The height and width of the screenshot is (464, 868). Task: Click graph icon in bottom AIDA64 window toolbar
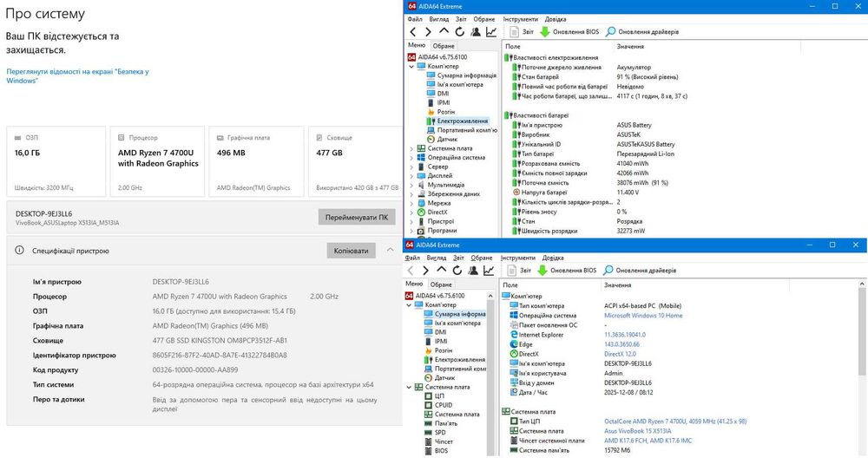click(489, 271)
